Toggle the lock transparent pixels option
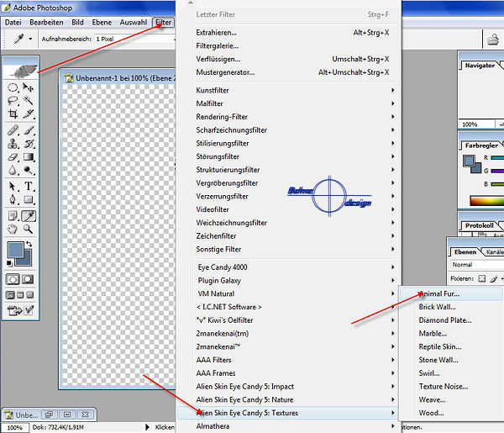Image resolution: width=504 pixels, height=433 pixels. click(483, 278)
